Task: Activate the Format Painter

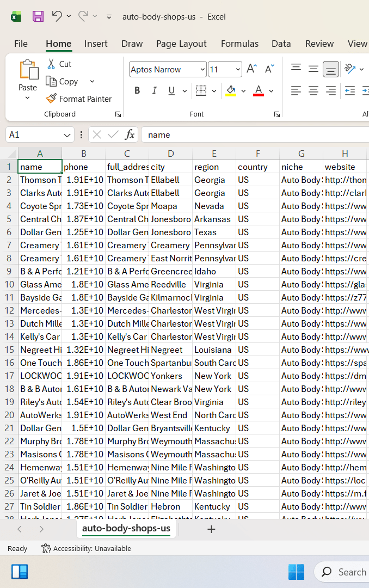Action: (x=78, y=99)
